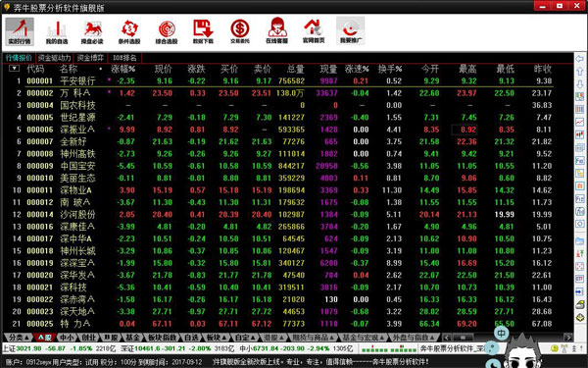The width and height of the screenshot is (588, 368).
Task: Click the up arrow icon in right sidebar
Action: tap(580, 72)
